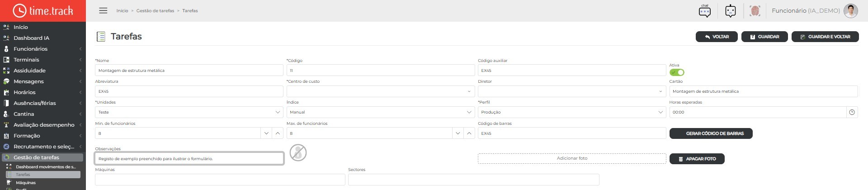The height and width of the screenshot is (190, 868).
Task: Click the Tarefas notebook page icon
Action: tap(101, 37)
